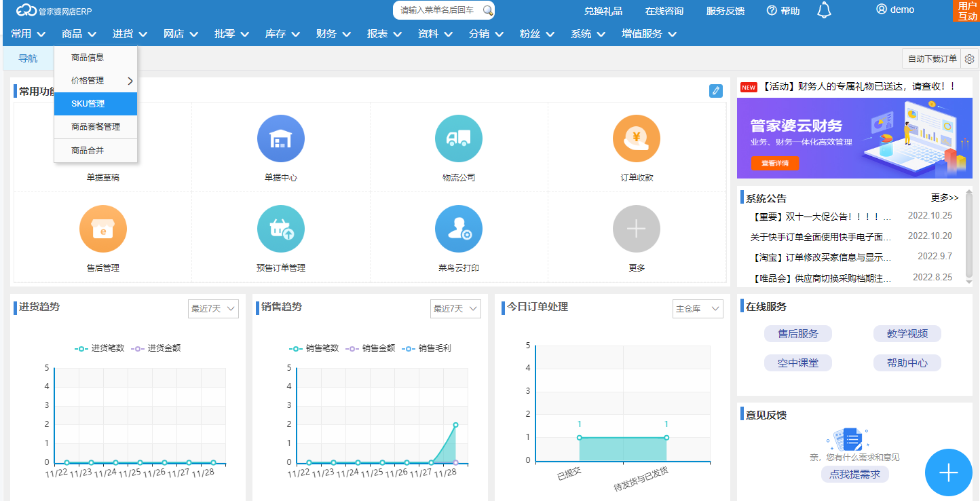Image resolution: width=980 pixels, height=501 pixels.
Task: Toggle the 进货金额 legend series
Action: click(155, 348)
